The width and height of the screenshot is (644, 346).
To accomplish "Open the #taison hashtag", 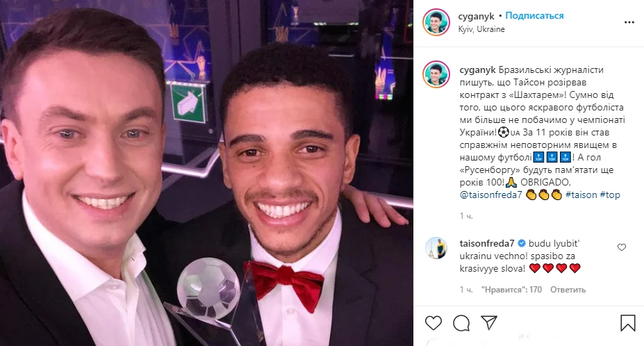I will (581, 195).
